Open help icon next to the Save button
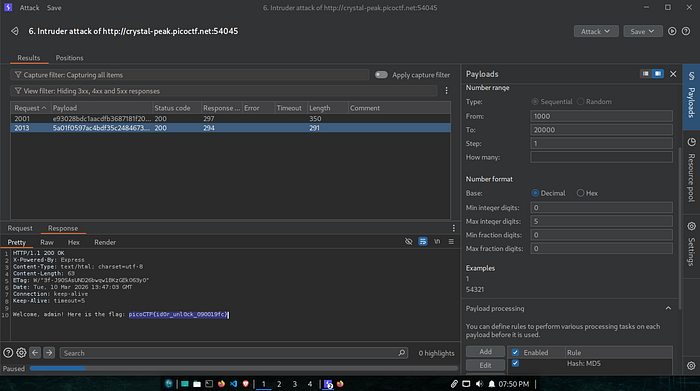The width and height of the screenshot is (700, 391). click(686, 31)
